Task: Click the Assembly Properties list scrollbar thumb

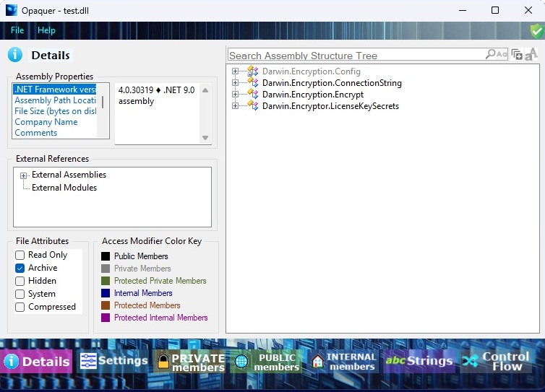Action: 103,102
